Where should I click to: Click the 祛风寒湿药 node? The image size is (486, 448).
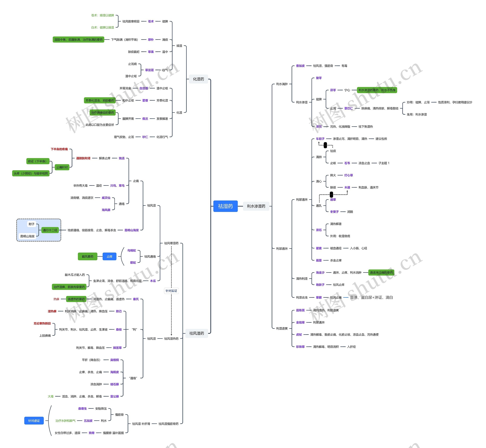point(171,243)
